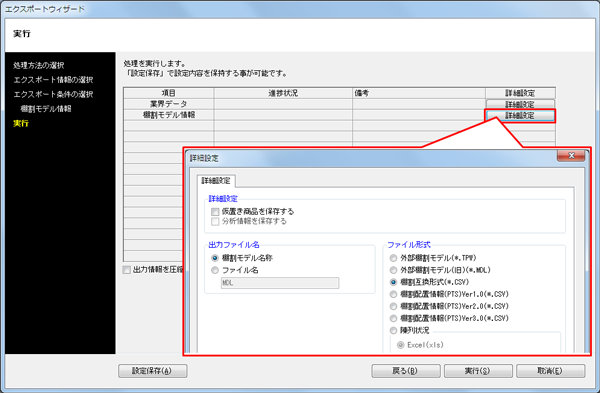Click the 業界データ table cell

[x=169, y=104]
